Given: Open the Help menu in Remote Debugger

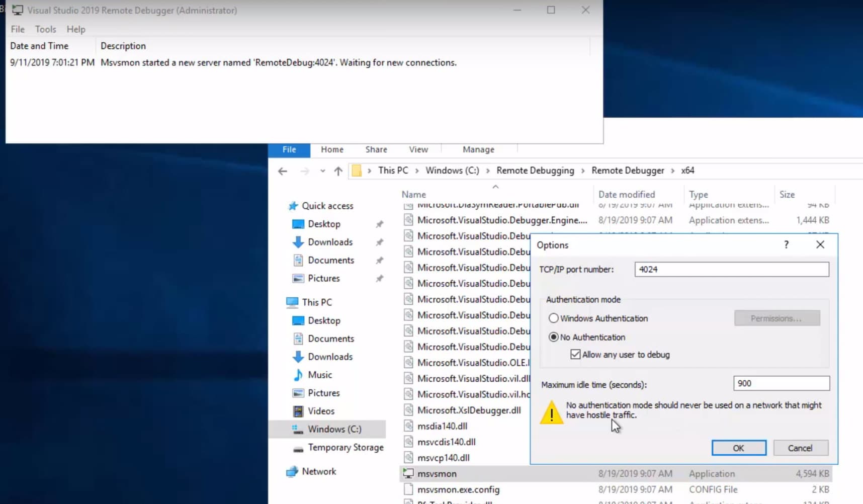Looking at the screenshot, I should [x=76, y=29].
